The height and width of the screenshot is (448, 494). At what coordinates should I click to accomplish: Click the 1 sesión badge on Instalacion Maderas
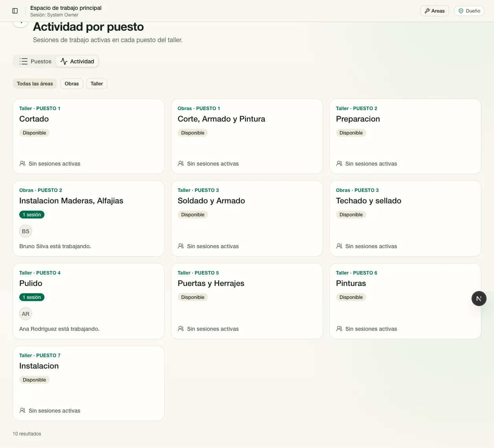pyautogui.click(x=32, y=215)
